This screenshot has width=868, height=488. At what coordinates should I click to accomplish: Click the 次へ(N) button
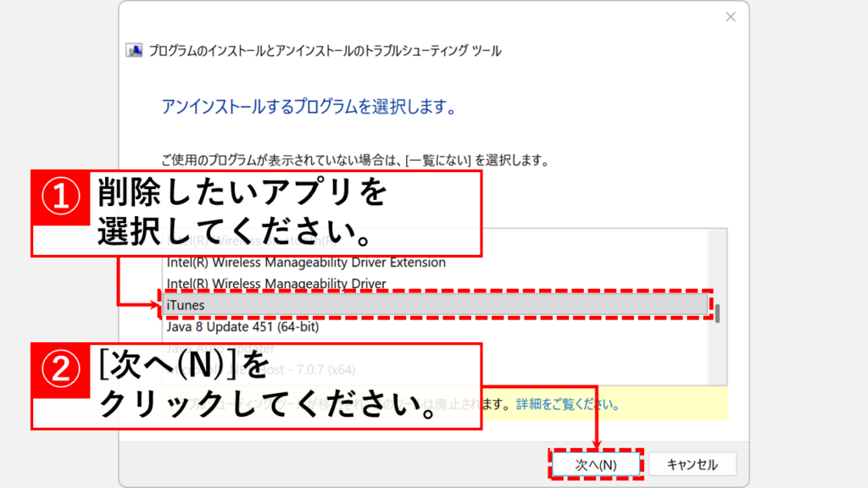tap(596, 464)
